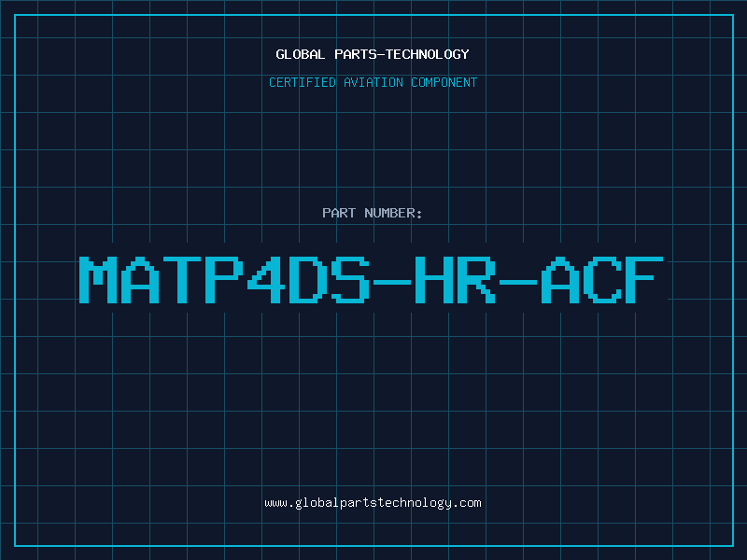Click the ACF segment of the part number
The image size is (747, 560).
(604, 280)
